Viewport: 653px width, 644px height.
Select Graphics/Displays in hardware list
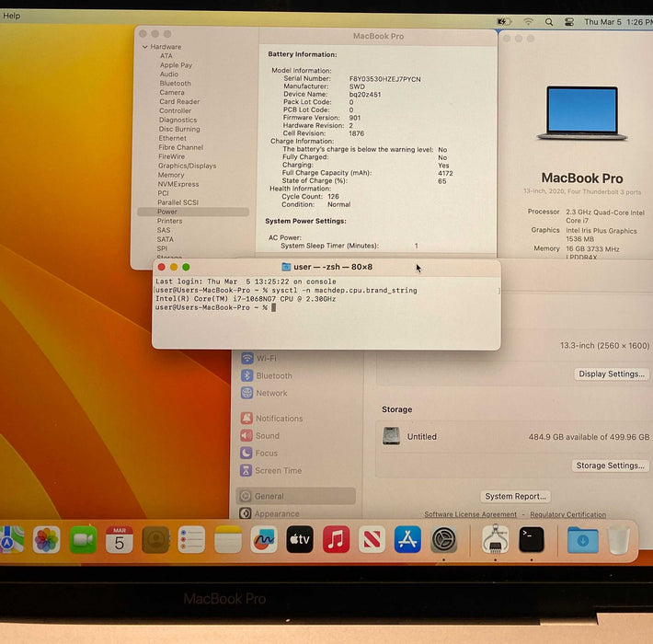tap(187, 166)
